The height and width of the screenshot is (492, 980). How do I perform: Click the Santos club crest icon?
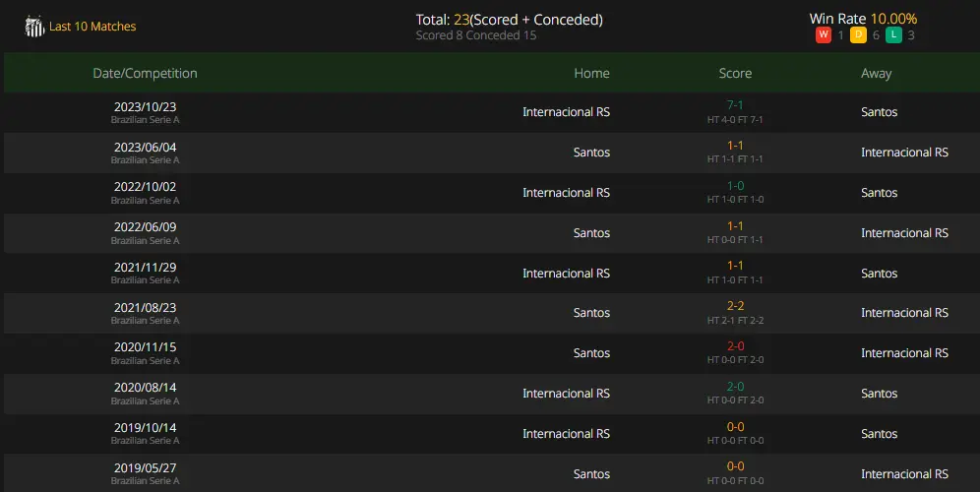pos(33,27)
